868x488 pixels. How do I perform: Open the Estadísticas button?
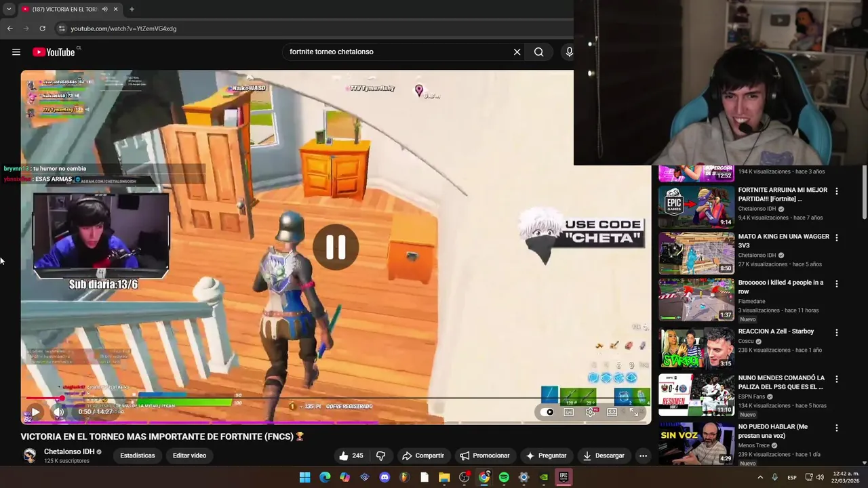point(138,455)
